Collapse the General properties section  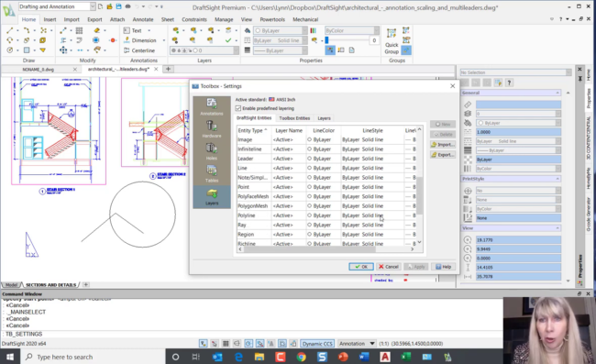[557, 93]
